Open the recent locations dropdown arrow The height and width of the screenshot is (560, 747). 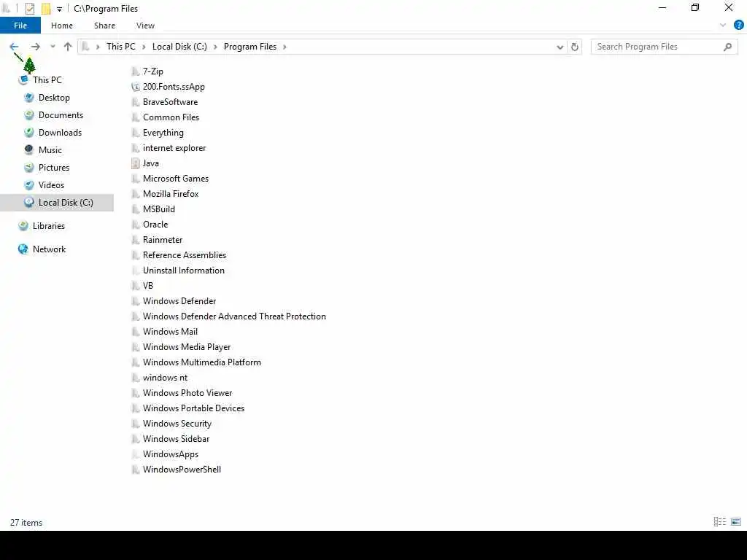click(53, 47)
